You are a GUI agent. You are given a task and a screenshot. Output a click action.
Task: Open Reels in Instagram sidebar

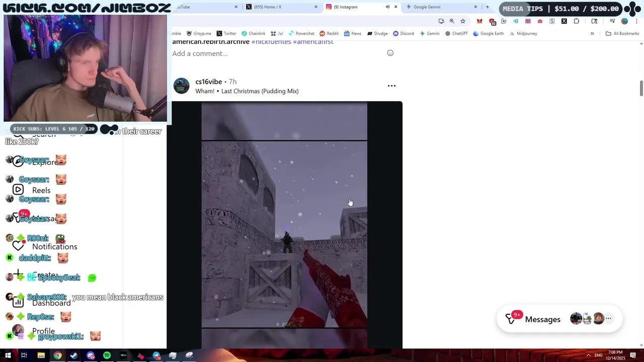click(32, 190)
